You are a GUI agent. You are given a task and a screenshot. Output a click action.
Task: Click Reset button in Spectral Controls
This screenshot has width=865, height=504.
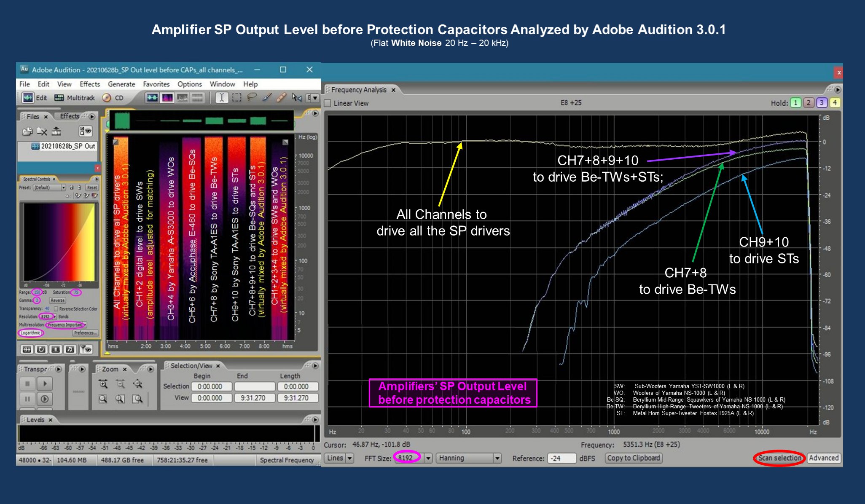pos(91,188)
